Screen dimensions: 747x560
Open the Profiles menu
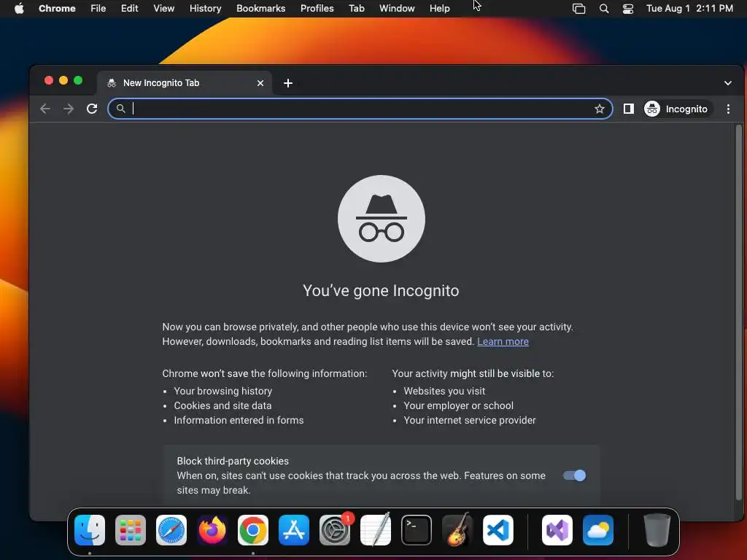317,8
